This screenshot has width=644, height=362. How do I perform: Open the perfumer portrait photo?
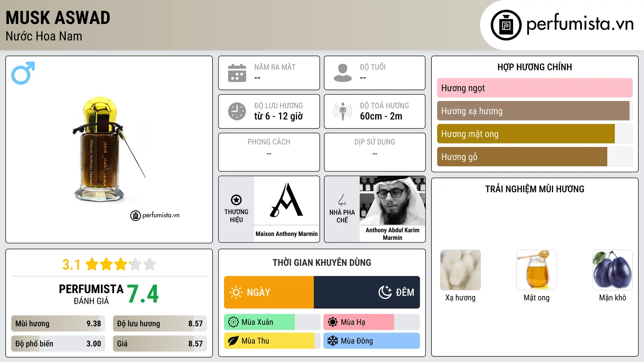pos(392,200)
